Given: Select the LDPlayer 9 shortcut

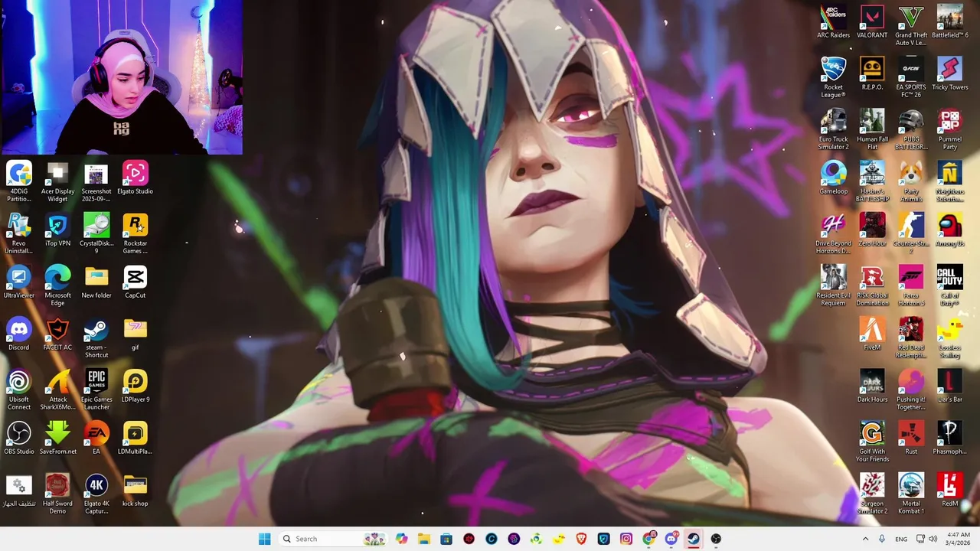Looking at the screenshot, I should coord(135,386).
